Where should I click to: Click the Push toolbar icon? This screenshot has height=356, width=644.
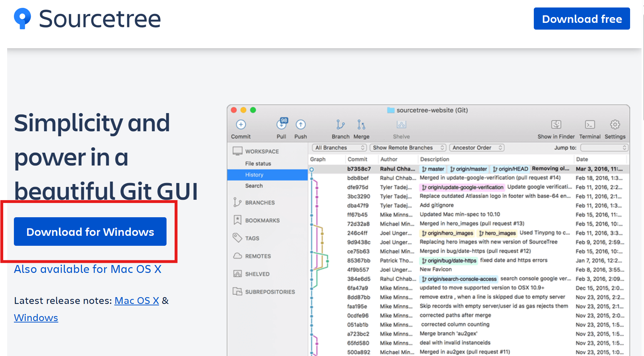pyautogui.click(x=301, y=124)
